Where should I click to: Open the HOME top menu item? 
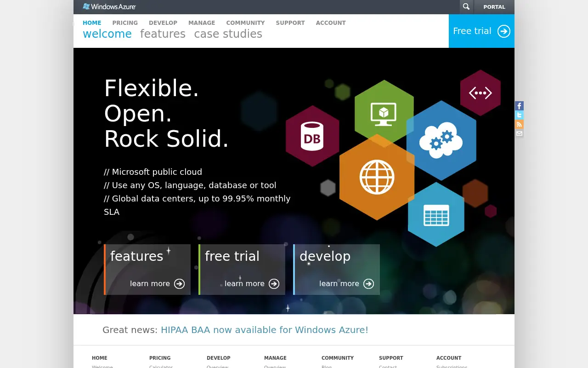click(x=92, y=23)
